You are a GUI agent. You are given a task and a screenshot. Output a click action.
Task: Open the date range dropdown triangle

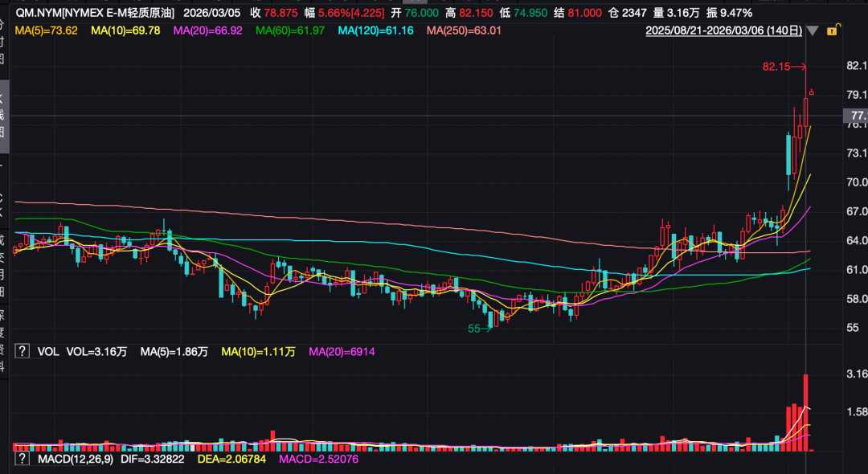[x=813, y=31]
